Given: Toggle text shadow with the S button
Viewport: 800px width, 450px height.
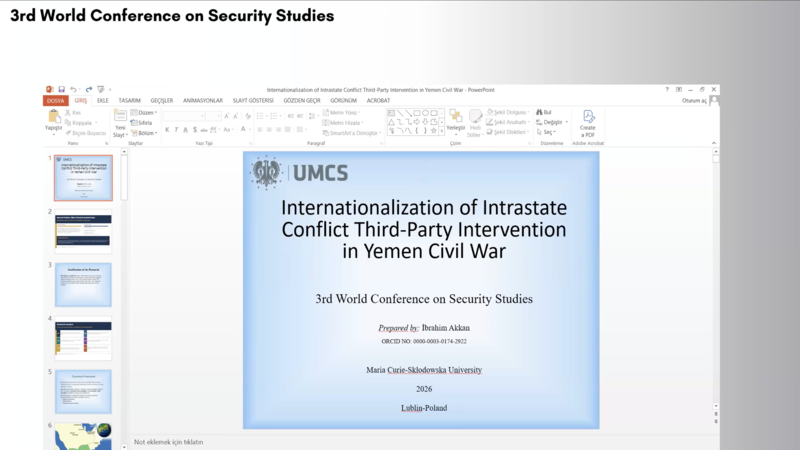Looking at the screenshot, I should point(194,130).
